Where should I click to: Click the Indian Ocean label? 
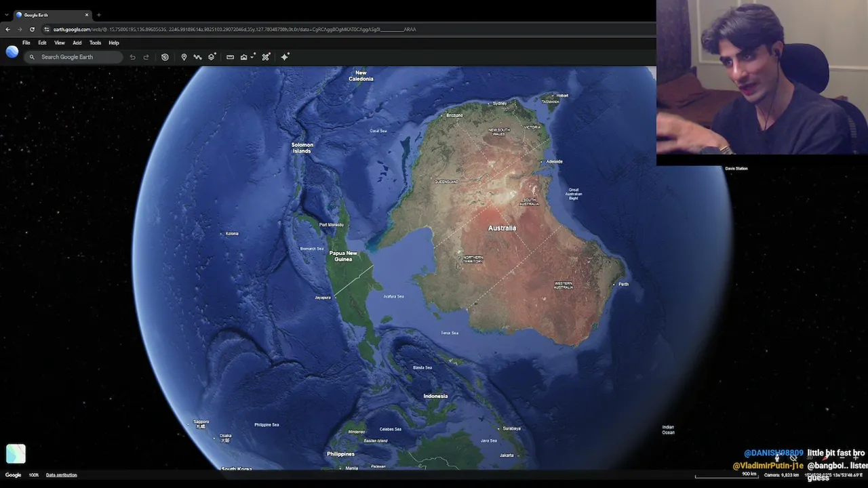[x=668, y=430]
